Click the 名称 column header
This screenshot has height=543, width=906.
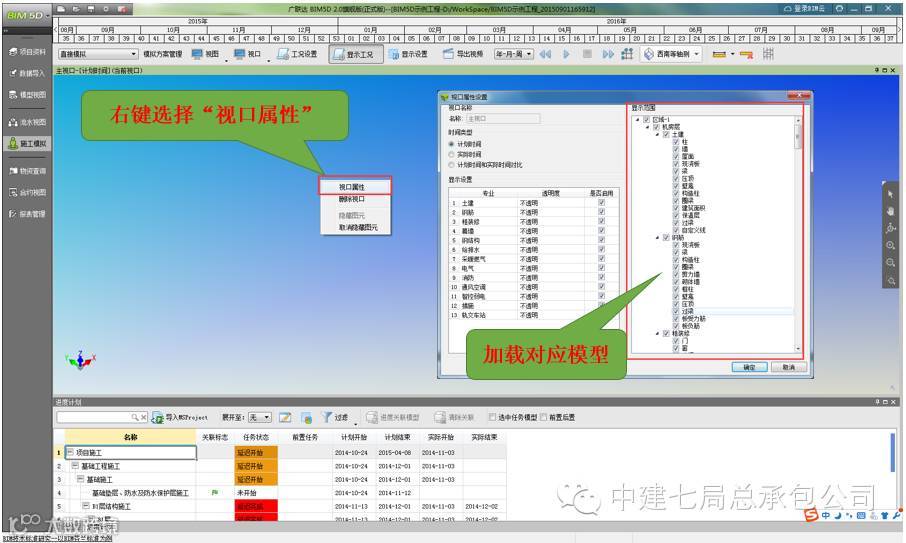click(130, 437)
